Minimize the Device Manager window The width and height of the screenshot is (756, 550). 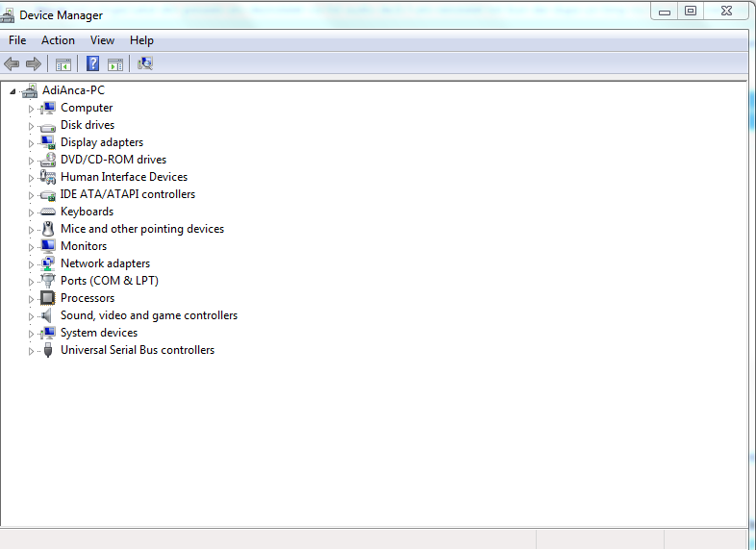pyautogui.click(x=665, y=12)
